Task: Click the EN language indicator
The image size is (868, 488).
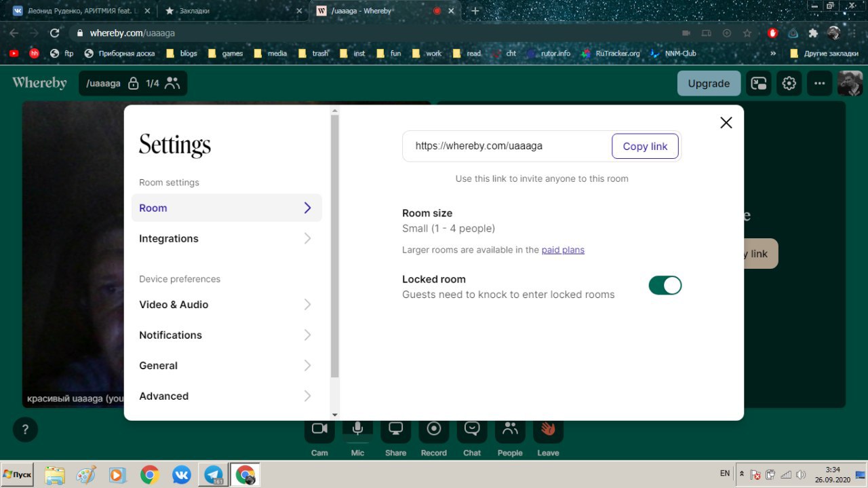Action: [725, 473]
